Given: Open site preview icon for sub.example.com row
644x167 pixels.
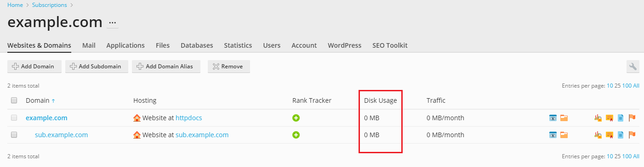Looking at the screenshot, I should pos(553,135).
